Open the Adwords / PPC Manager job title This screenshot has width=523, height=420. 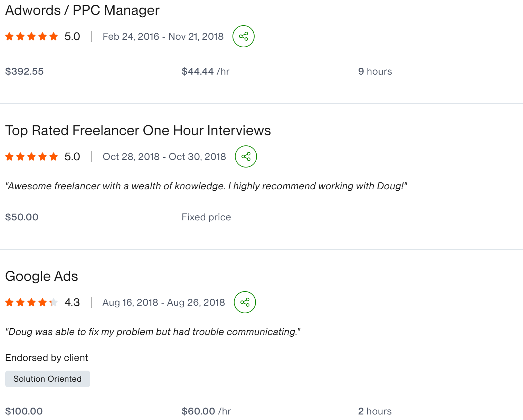pos(82,10)
